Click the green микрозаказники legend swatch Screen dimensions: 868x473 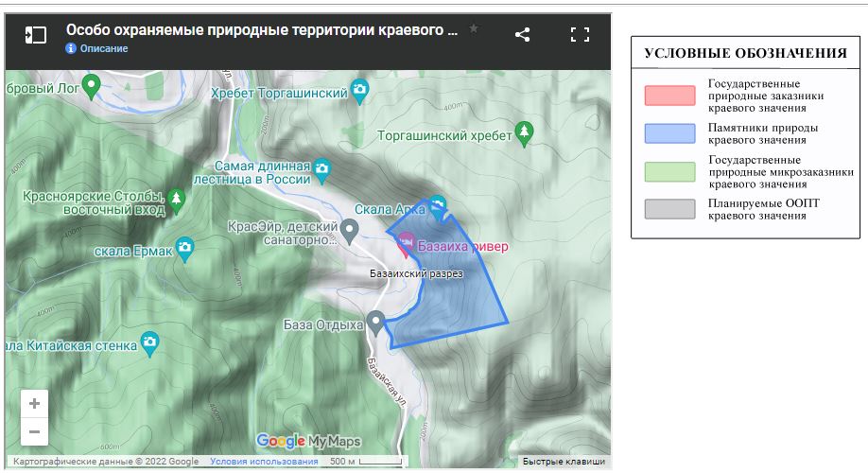pyautogui.click(x=669, y=171)
